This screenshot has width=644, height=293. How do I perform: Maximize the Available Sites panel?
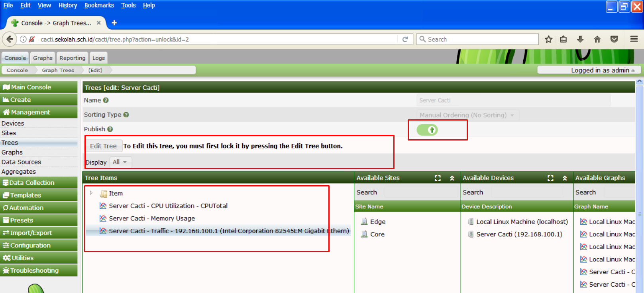coord(438,178)
